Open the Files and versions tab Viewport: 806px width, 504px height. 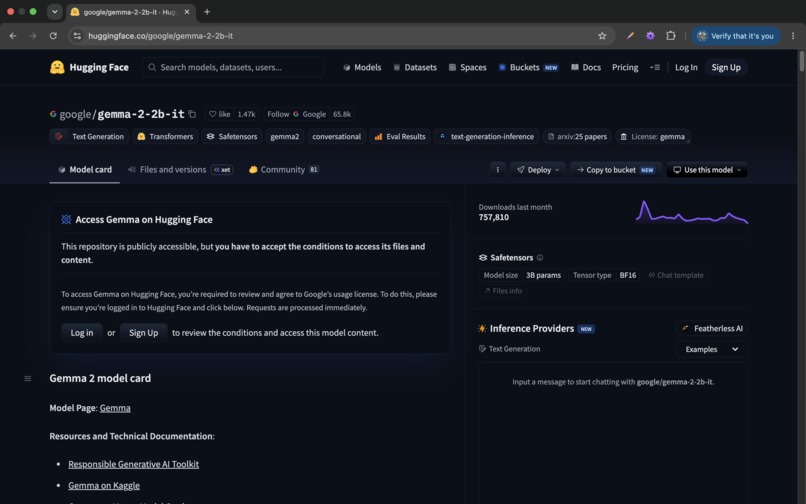click(x=180, y=170)
